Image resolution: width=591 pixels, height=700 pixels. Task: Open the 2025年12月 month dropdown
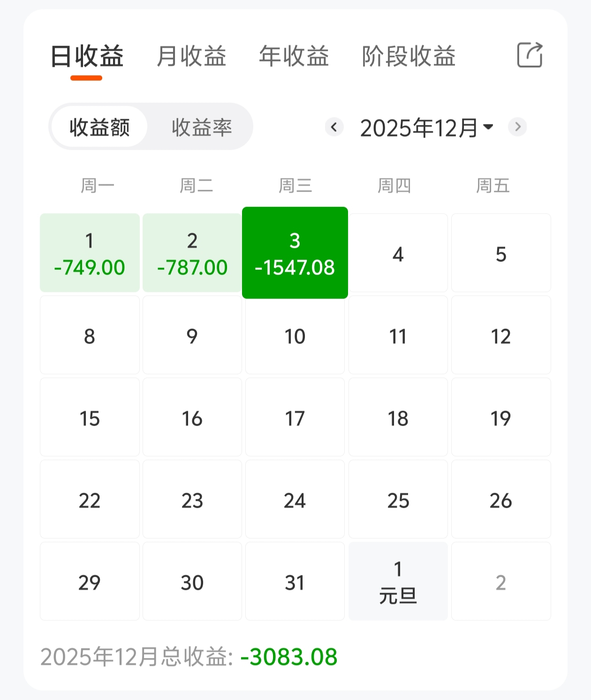tap(426, 128)
